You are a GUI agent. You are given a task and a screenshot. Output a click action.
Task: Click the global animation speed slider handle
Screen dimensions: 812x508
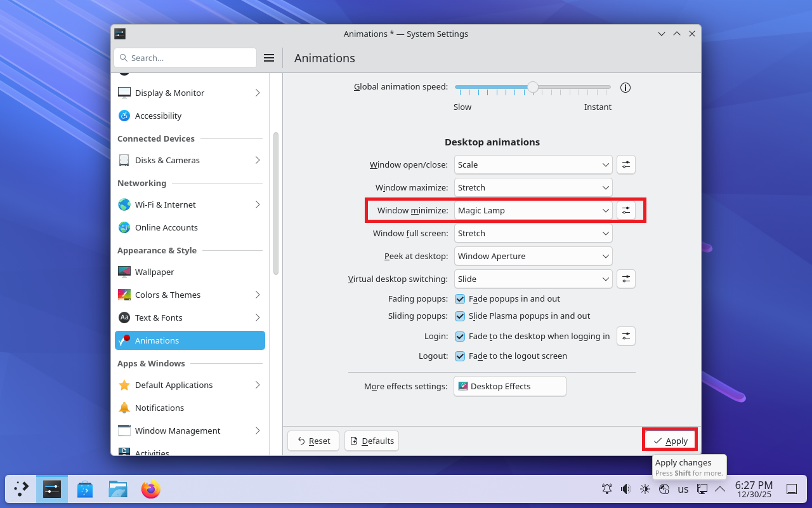pyautogui.click(x=533, y=87)
